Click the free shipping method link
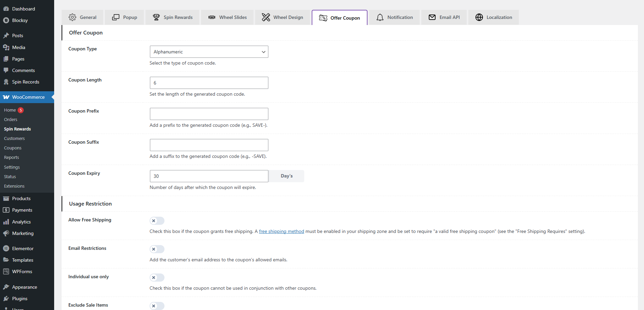 281,231
